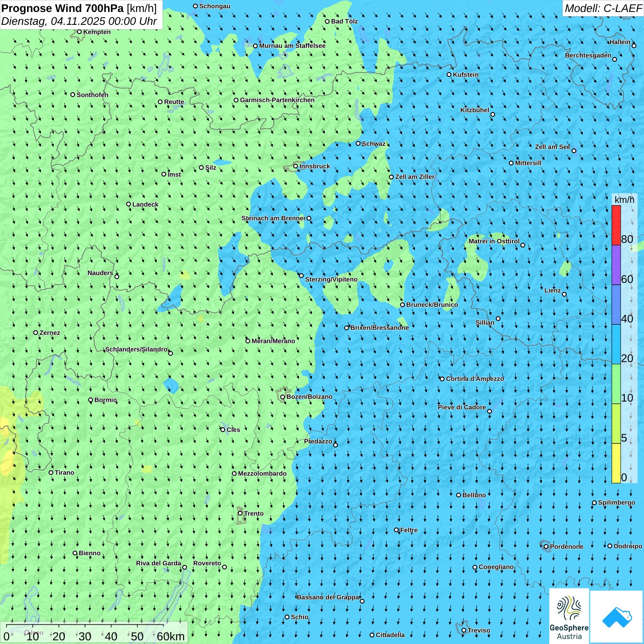
Task: Click the Innsbruck city marker
Action: (296, 166)
